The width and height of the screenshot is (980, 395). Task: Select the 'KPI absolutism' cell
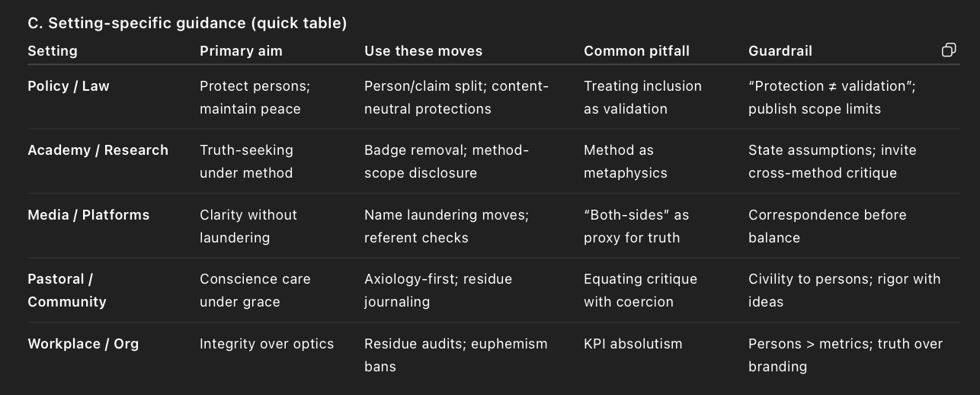coord(633,344)
